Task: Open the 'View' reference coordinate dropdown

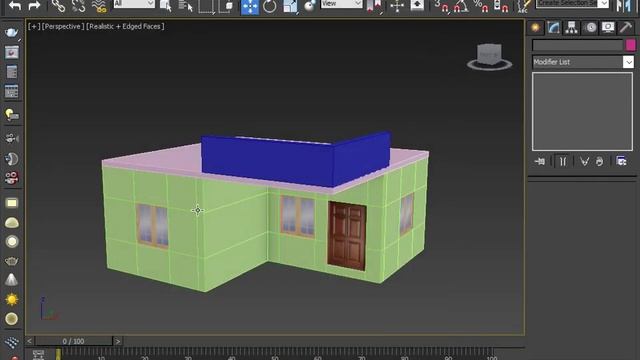Action: tap(341, 4)
